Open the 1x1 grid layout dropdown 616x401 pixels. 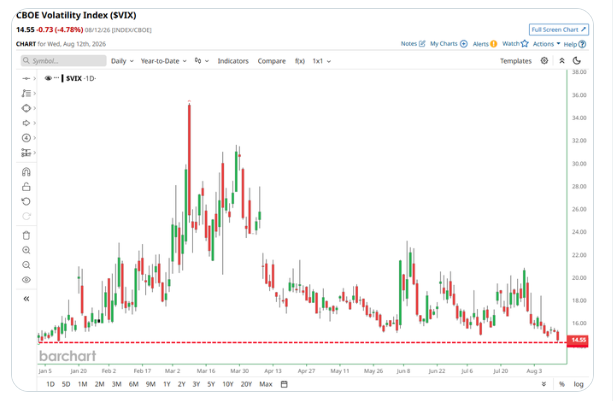[321, 61]
